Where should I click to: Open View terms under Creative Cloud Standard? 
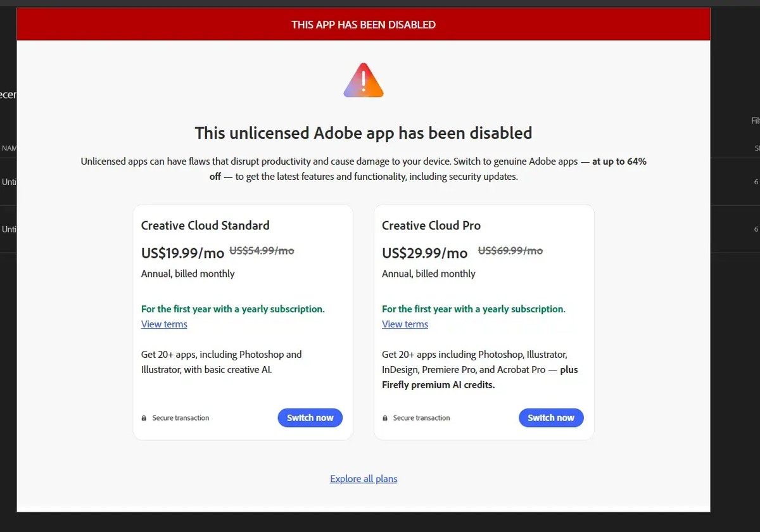pos(164,324)
